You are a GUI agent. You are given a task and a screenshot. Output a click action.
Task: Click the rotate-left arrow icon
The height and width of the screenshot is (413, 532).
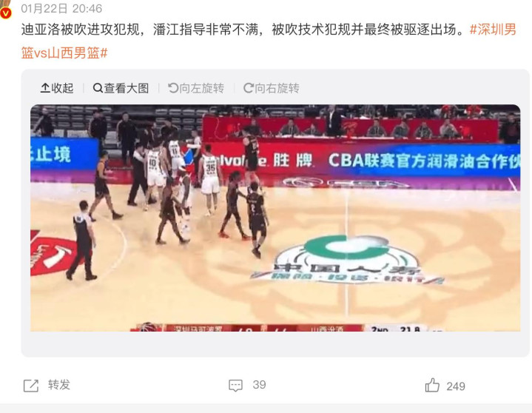(173, 88)
